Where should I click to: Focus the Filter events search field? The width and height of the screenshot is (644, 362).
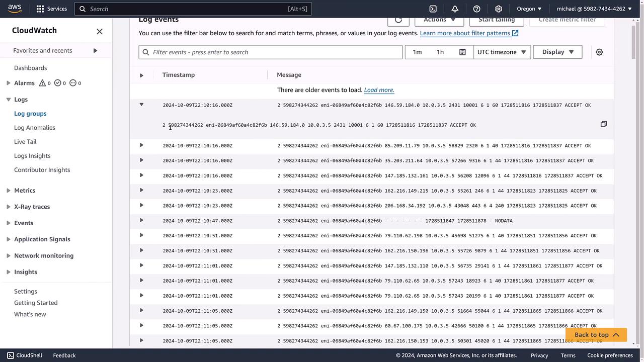point(271,52)
